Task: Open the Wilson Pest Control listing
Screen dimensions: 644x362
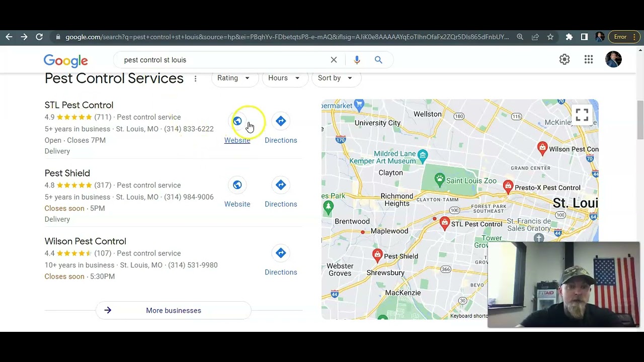Action: coord(86,241)
